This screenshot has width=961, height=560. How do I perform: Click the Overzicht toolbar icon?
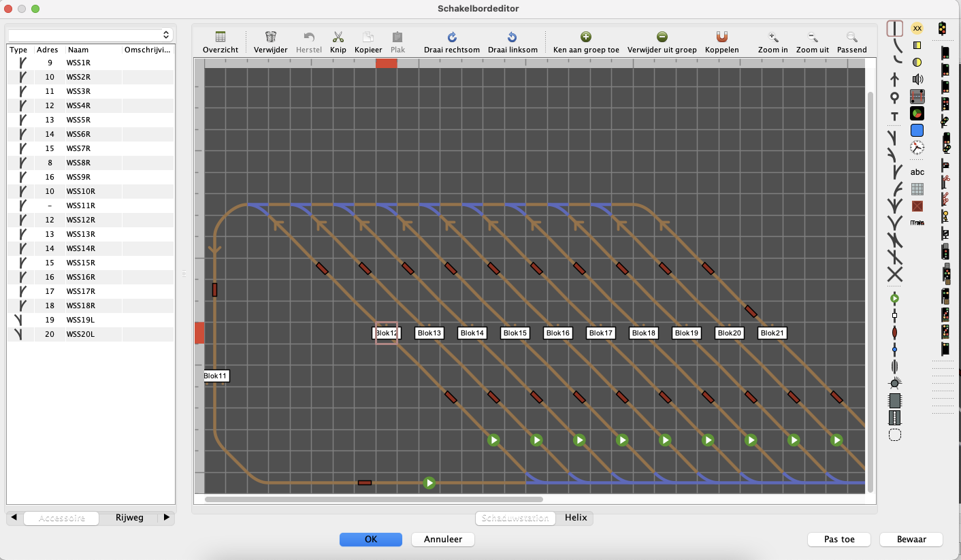221,37
